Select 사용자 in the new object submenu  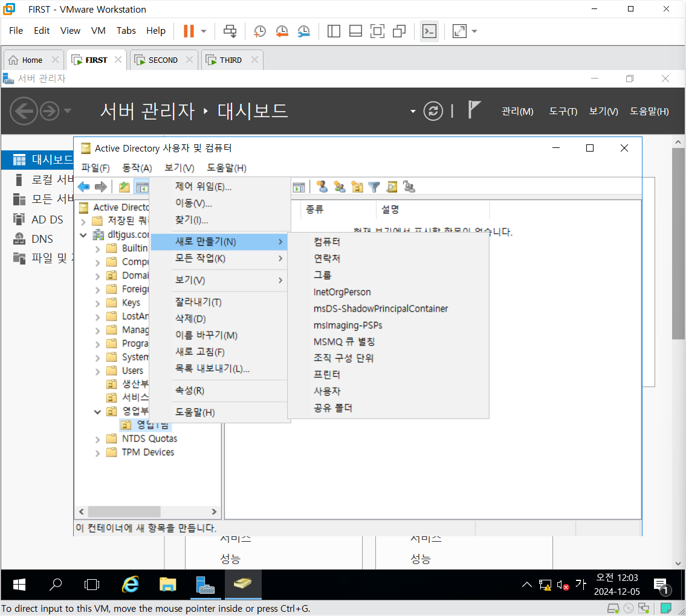(388, 391)
